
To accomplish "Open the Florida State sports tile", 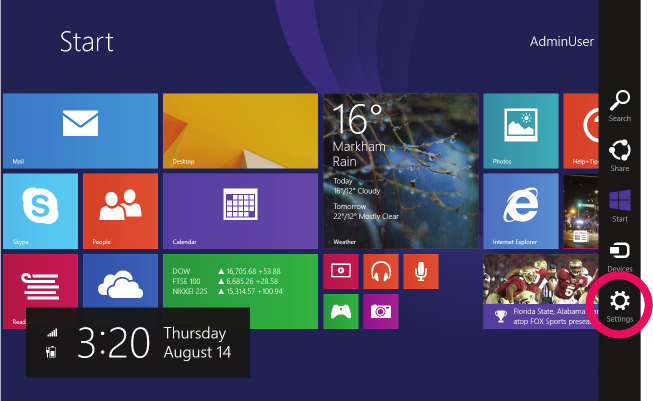I will point(541,291).
